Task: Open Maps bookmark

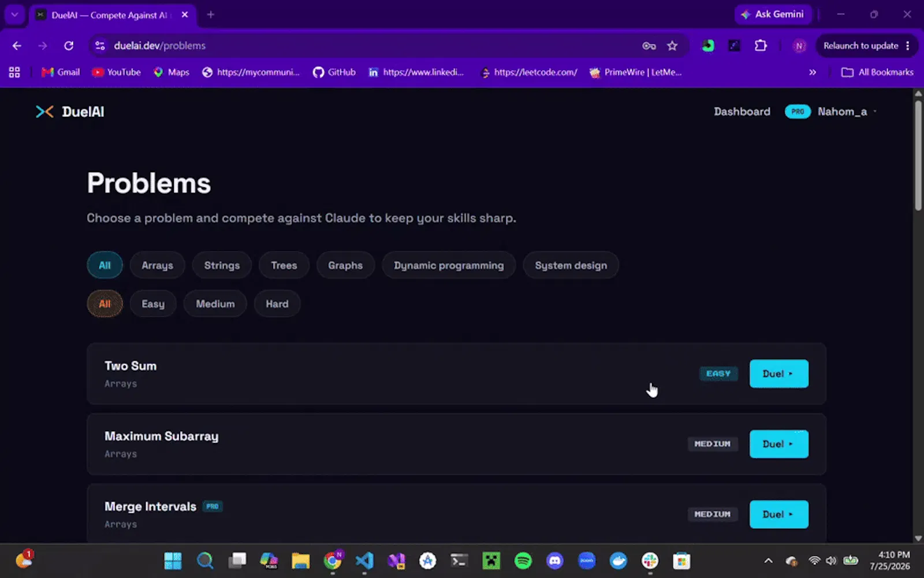Action: [x=172, y=72]
